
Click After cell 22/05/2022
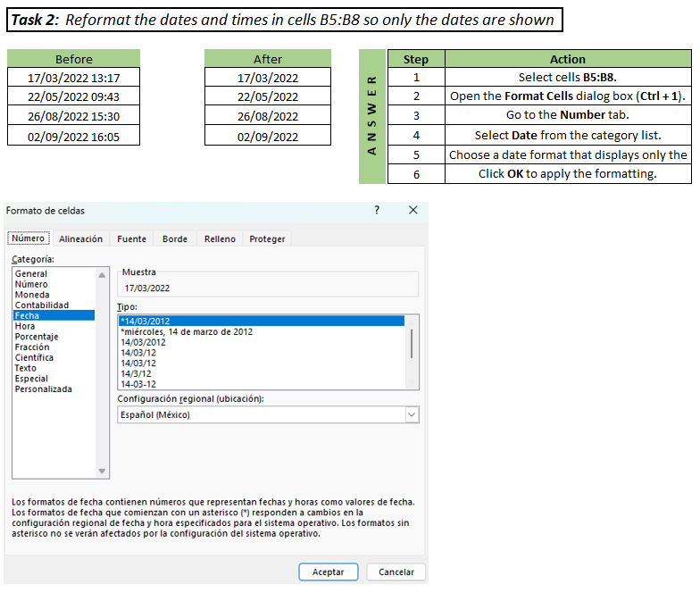268,96
